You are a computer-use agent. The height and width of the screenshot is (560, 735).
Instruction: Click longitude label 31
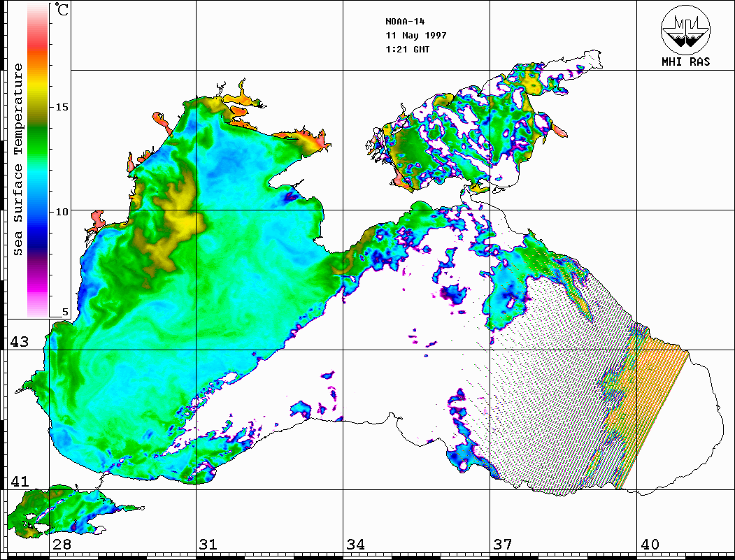tap(208, 545)
